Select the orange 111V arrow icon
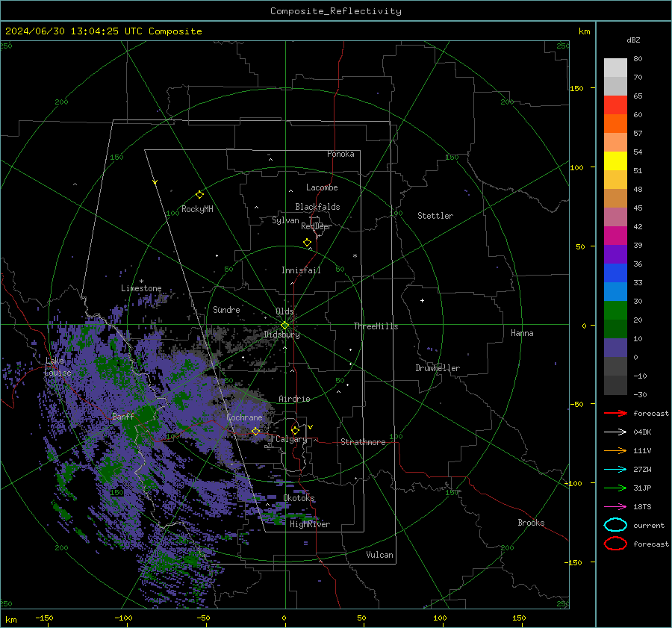The width and height of the screenshot is (672, 628). pyautogui.click(x=615, y=450)
